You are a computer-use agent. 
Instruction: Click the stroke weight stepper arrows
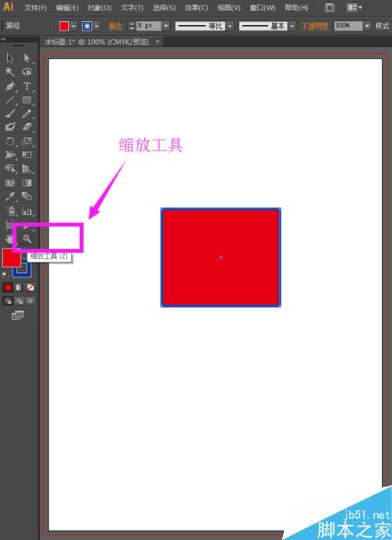click(x=131, y=26)
